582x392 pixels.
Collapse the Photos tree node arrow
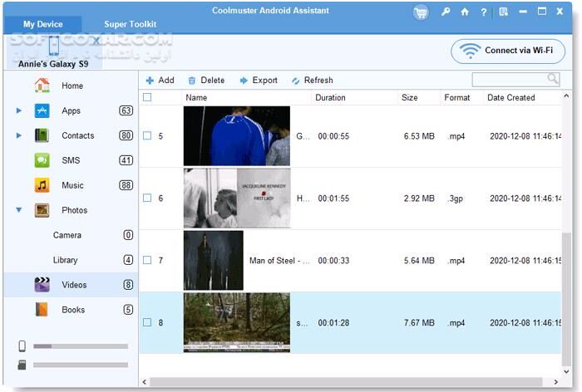tap(19, 210)
